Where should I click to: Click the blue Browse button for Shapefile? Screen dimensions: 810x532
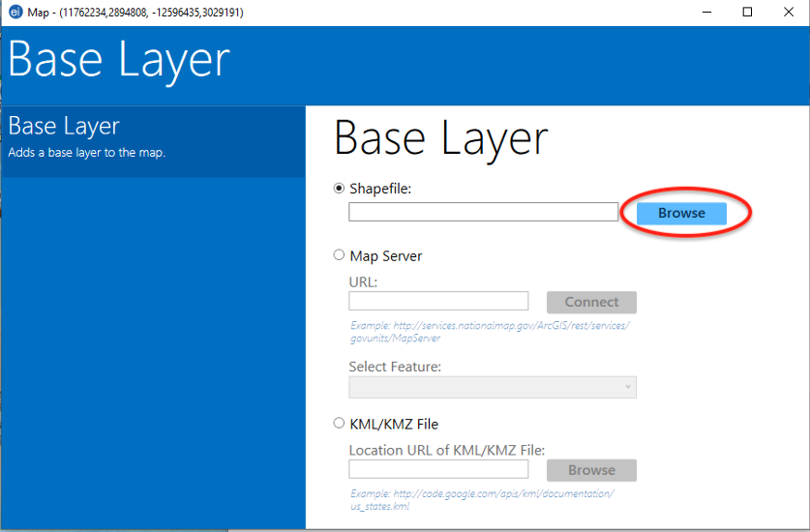[x=681, y=214]
